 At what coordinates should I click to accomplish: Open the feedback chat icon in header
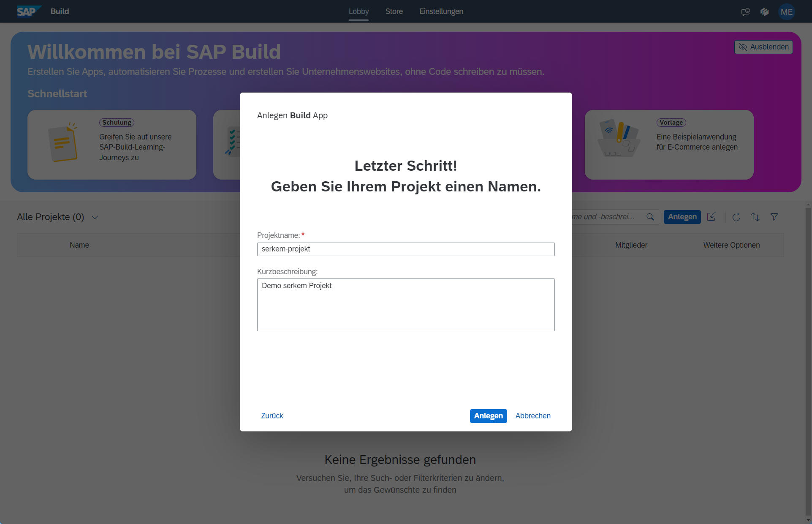pyautogui.click(x=745, y=12)
